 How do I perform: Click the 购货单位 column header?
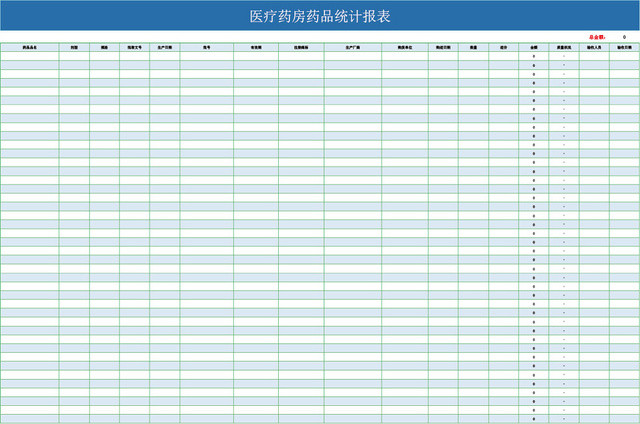[405, 47]
